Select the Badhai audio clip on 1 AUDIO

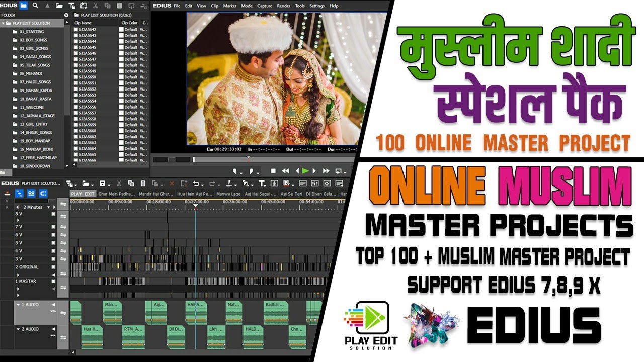click(276, 312)
